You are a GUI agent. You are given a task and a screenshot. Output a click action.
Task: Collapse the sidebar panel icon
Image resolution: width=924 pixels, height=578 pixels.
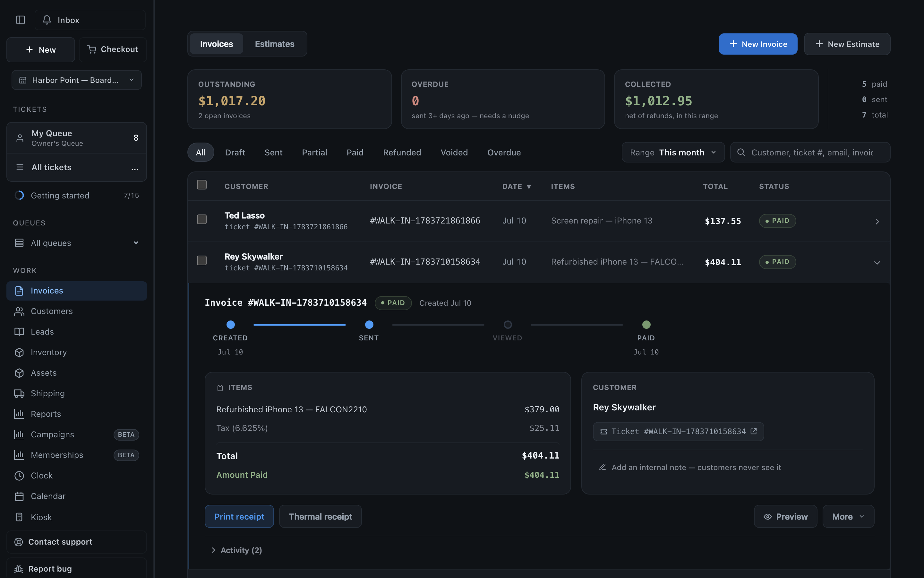(21, 20)
